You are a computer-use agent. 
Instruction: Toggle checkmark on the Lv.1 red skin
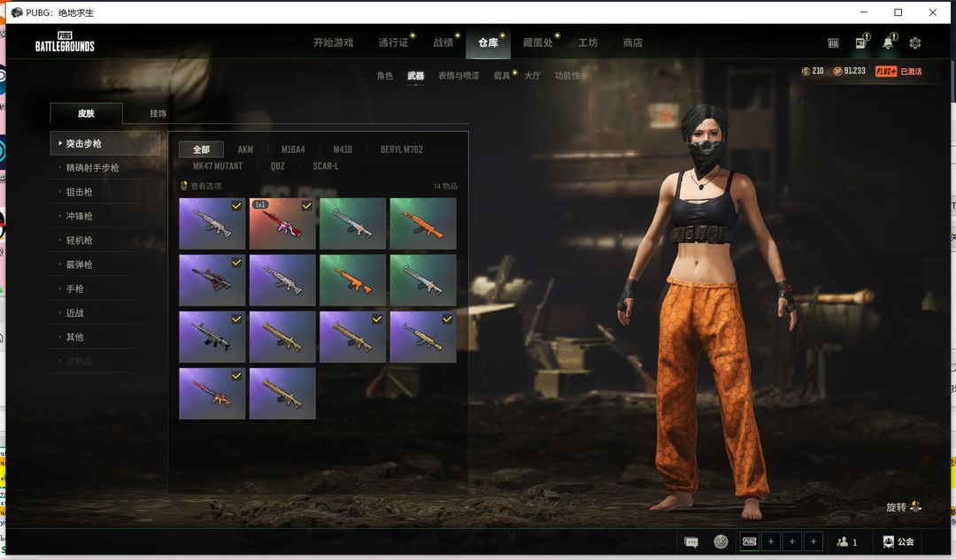point(306,206)
